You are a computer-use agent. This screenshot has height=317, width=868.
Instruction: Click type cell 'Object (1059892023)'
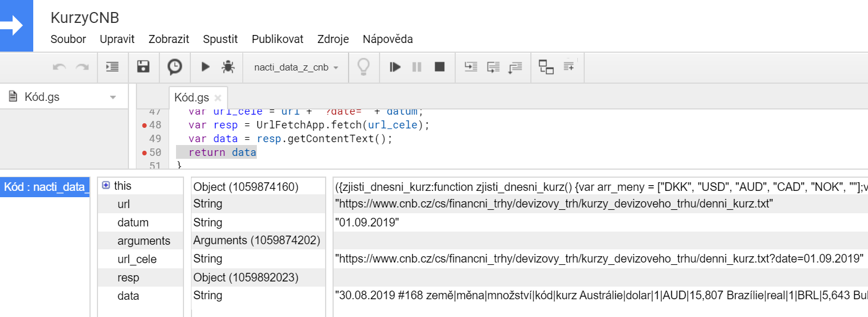click(x=245, y=277)
